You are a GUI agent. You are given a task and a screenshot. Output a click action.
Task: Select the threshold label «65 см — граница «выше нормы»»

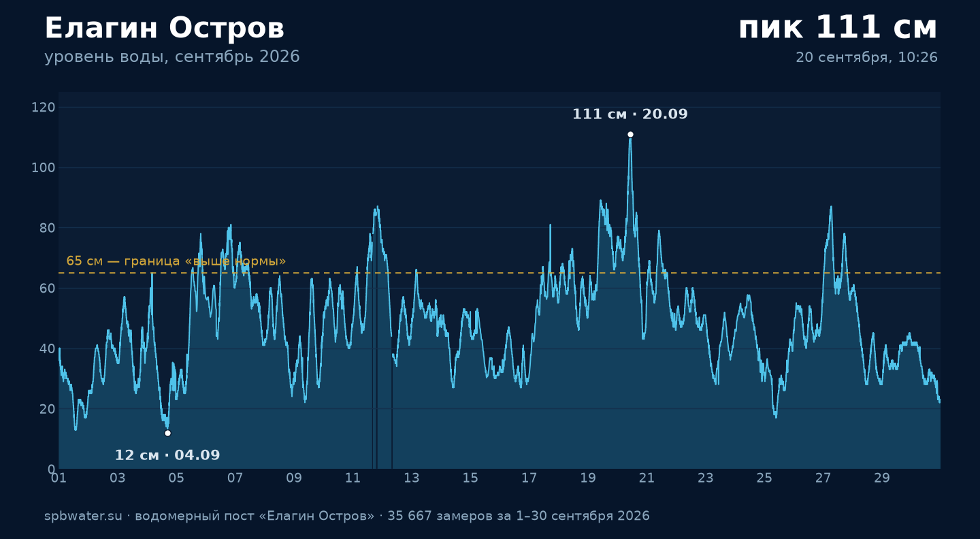pyautogui.click(x=176, y=261)
